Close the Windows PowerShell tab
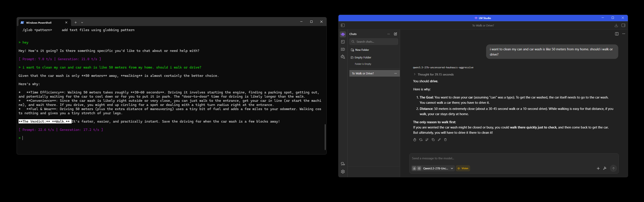Viewport: 644px width, 202px height. 66,23
